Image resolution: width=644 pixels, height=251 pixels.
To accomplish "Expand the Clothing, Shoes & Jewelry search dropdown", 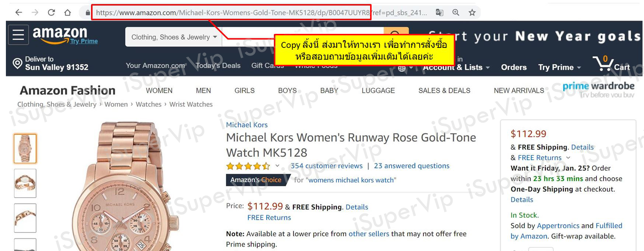I will click(x=174, y=37).
